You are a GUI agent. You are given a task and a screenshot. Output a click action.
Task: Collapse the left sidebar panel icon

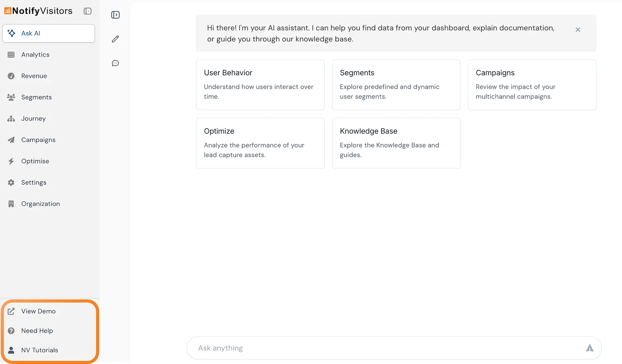87,11
